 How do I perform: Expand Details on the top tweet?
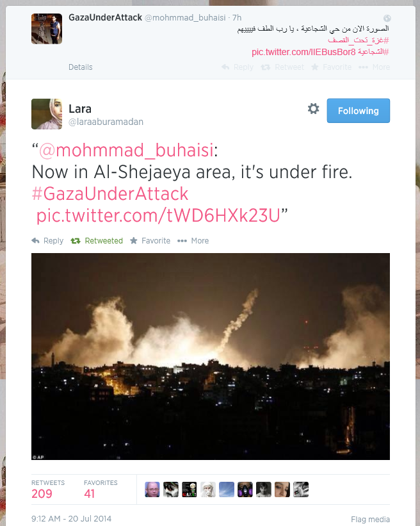[81, 67]
